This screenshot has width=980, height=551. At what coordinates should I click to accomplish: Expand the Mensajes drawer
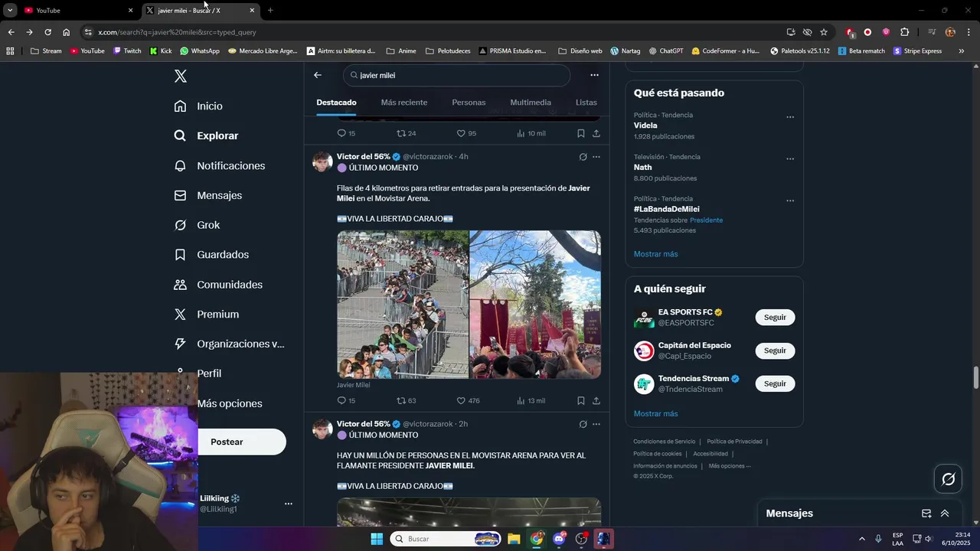[x=945, y=514]
